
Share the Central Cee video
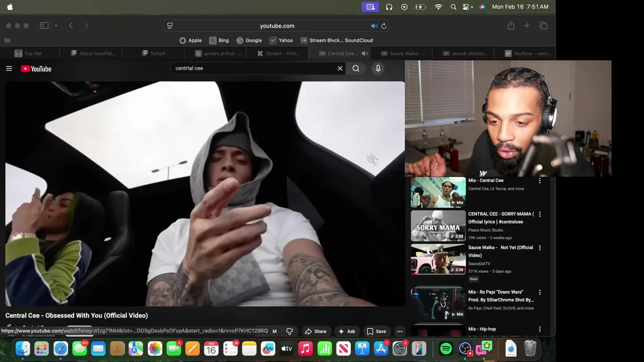point(315,331)
